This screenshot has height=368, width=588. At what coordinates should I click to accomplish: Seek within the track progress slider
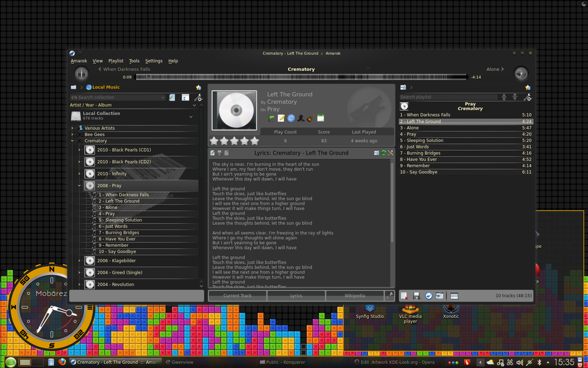(x=302, y=77)
